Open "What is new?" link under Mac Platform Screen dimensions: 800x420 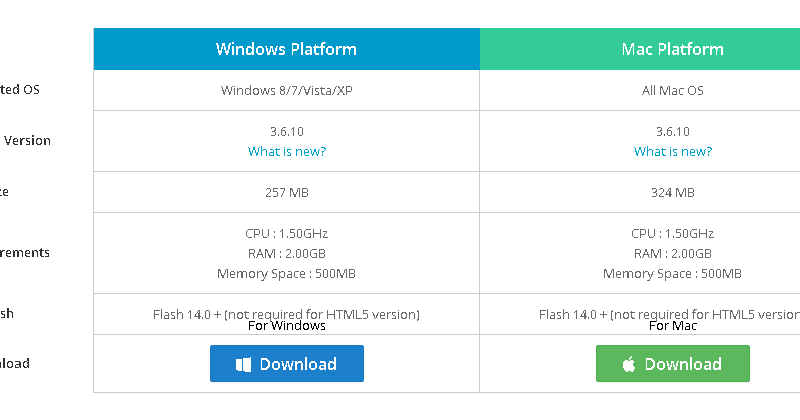click(673, 151)
